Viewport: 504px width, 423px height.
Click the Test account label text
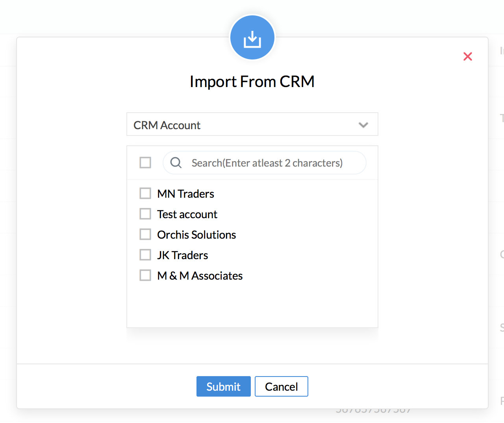(187, 214)
